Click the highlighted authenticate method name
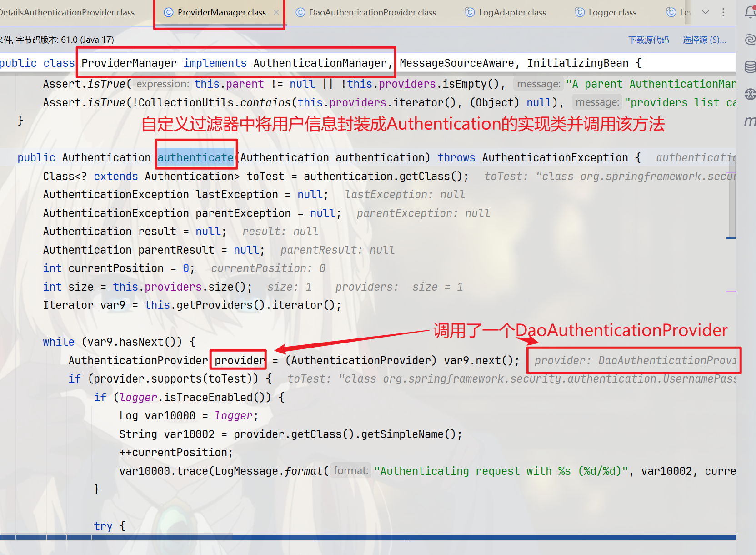Viewport: 756px width, 555px height. pyautogui.click(x=195, y=158)
